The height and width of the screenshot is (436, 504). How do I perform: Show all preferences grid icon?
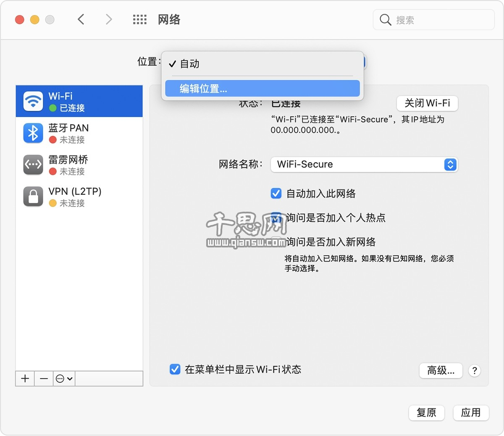coord(139,19)
